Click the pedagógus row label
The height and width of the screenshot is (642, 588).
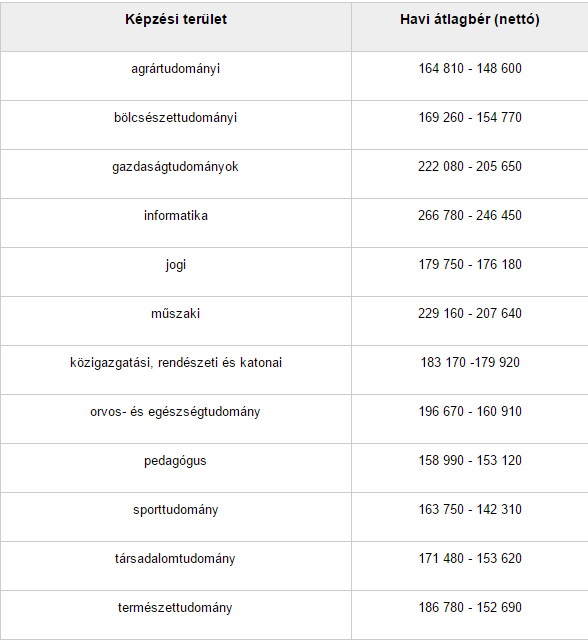(x=176, y=461)
